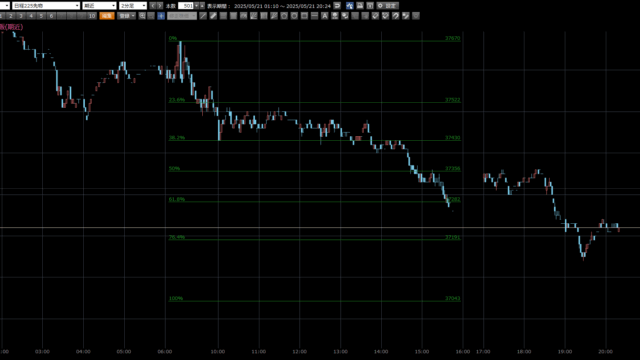Open the 2分足 timeframe dropdown

point(133,6)
